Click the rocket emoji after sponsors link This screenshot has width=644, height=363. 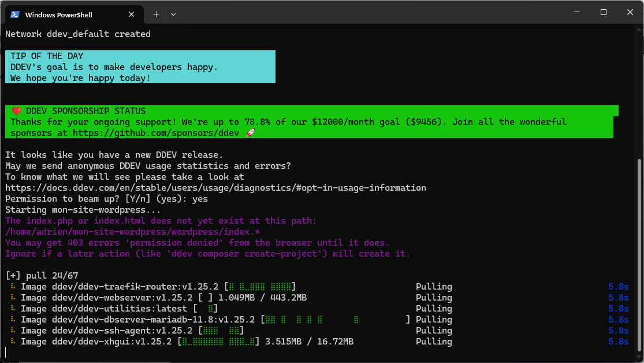click(x=250, y=133)
